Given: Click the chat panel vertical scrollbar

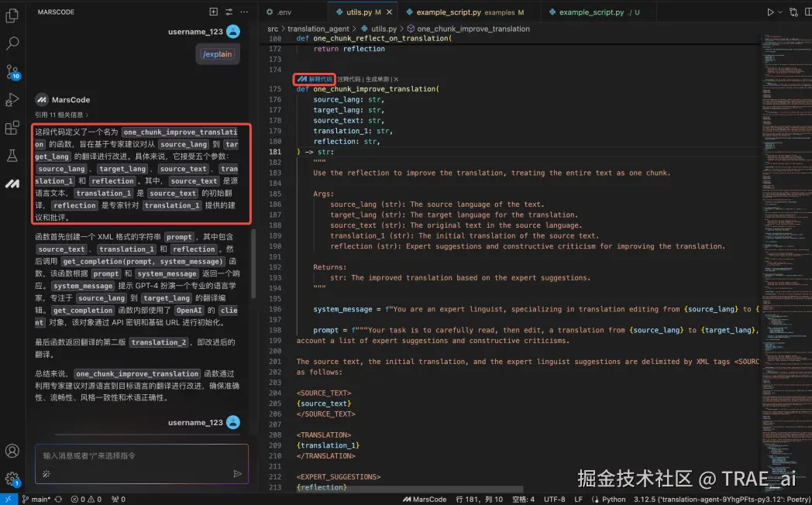Looking at the screenshot, I should point(253,264).
